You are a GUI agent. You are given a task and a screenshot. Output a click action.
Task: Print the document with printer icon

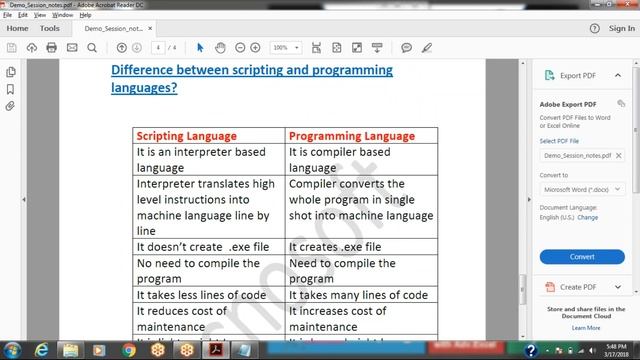point(51,48)
